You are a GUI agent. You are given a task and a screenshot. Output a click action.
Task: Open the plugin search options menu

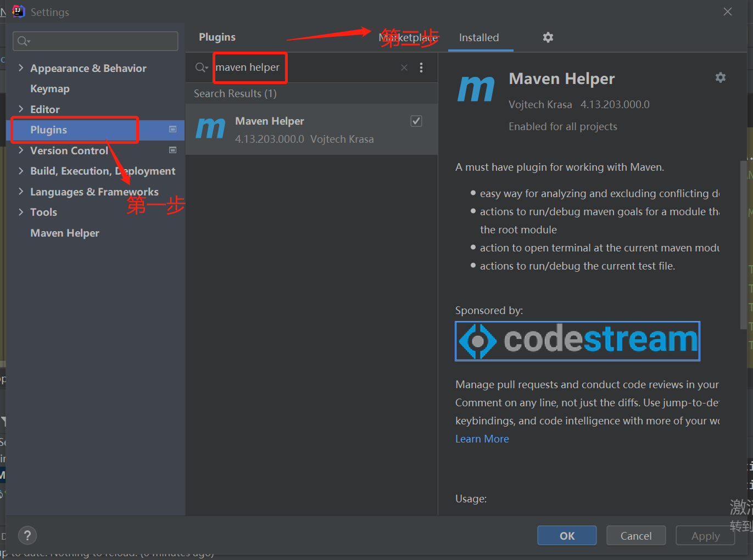[x=421, y=68]
